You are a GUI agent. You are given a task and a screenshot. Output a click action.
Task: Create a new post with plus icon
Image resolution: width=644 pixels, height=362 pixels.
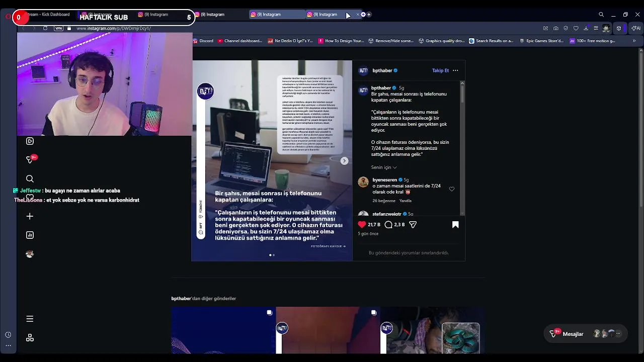click(30, 216)
